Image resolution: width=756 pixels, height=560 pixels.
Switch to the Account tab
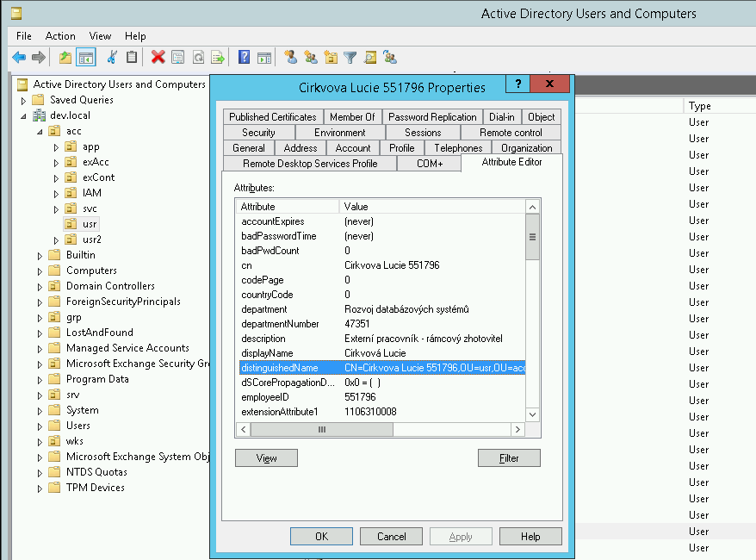coord(353,147)
